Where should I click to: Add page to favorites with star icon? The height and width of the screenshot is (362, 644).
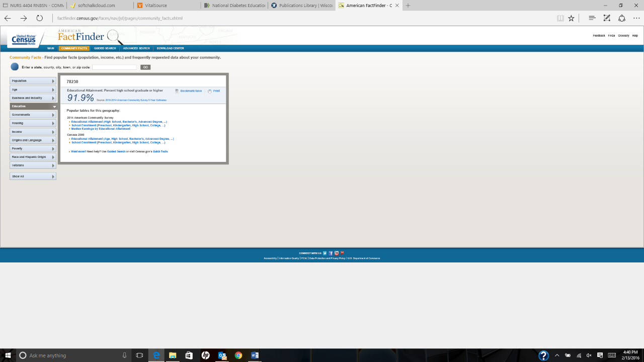click(x=571, y=18)
